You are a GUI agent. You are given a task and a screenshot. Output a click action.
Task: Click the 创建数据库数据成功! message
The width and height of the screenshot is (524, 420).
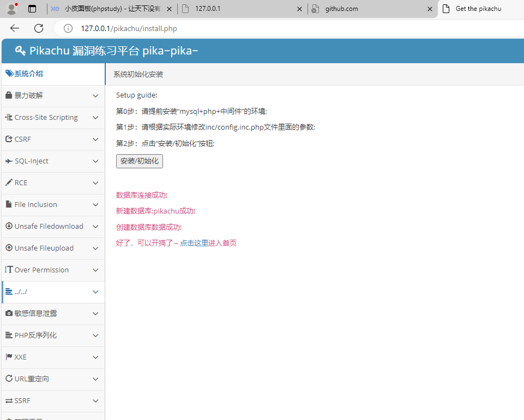149,227
